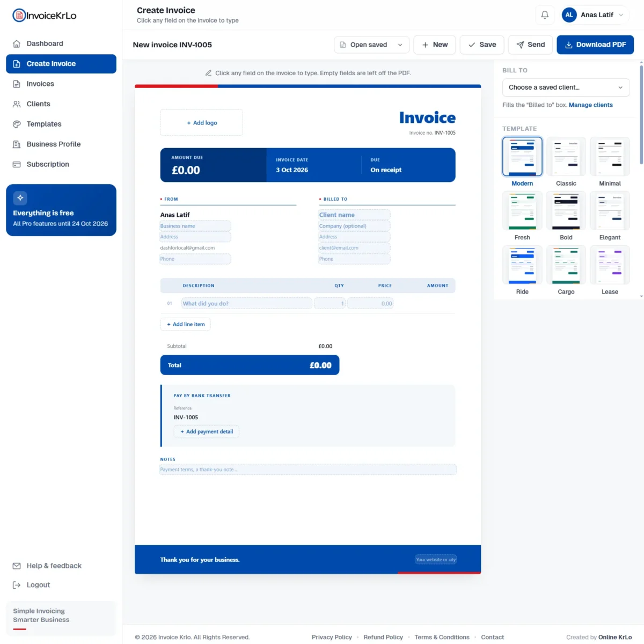Add a line item
Screen dimensions: 644x644
pyautogui.click(x=186, y=324)
